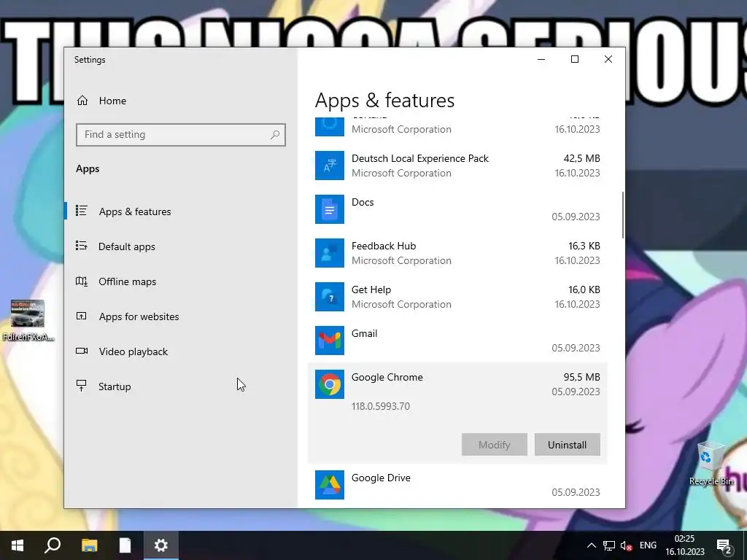Open File Explorer from the taskbar
This screenshot has height=560, width=747.
[89, 545]
